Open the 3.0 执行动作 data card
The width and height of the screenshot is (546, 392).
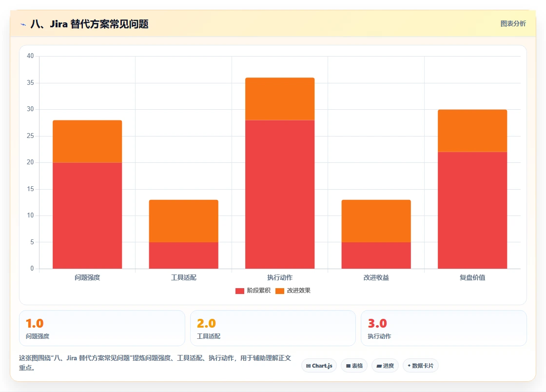point(444,328)
